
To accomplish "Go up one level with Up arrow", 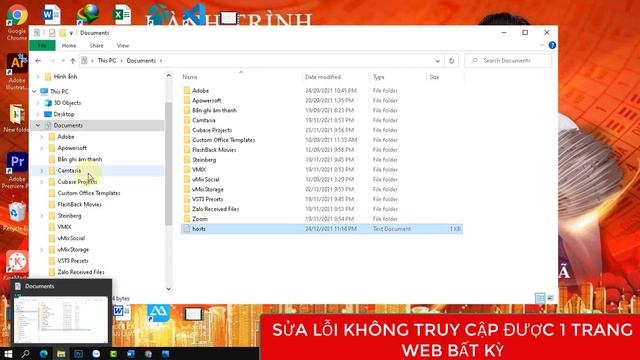I will tap(73, 61).
